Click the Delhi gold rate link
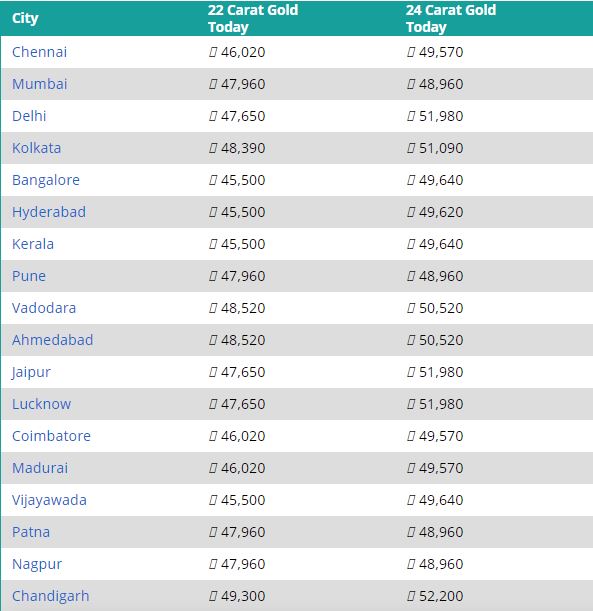Image resolution: width=593 pixels, height=611 pixels. pos(29,116)
